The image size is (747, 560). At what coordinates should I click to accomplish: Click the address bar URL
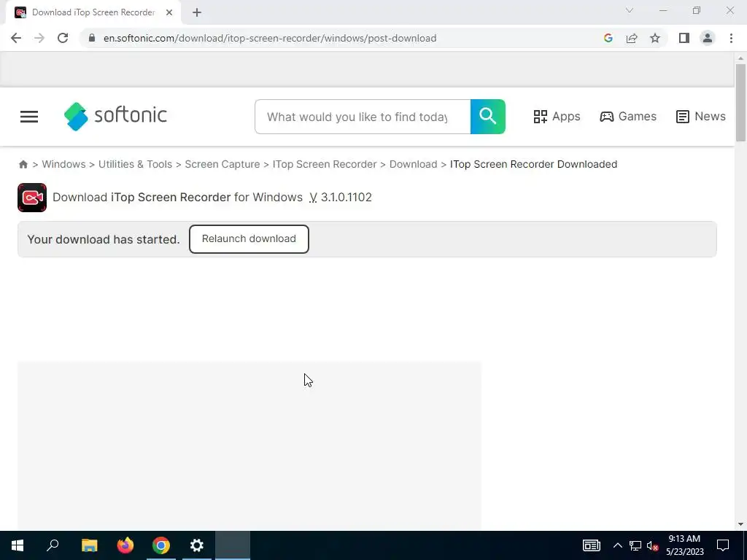click(270, 38)
